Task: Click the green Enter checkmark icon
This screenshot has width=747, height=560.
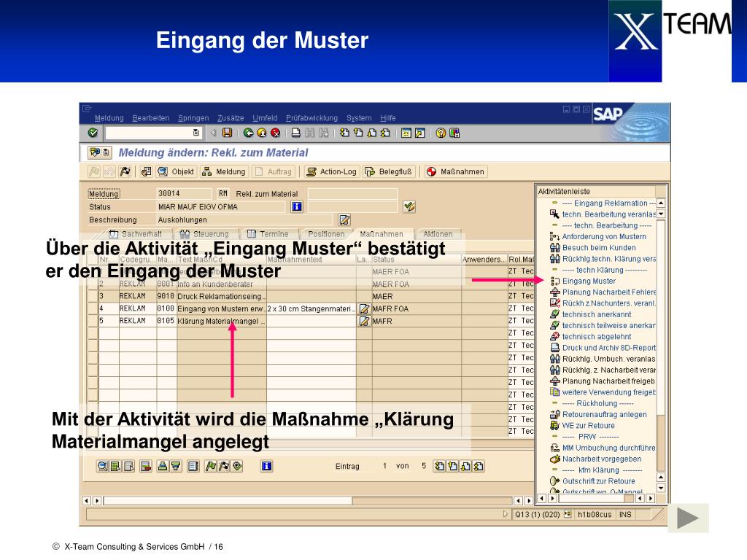Action: click(93, 133)
